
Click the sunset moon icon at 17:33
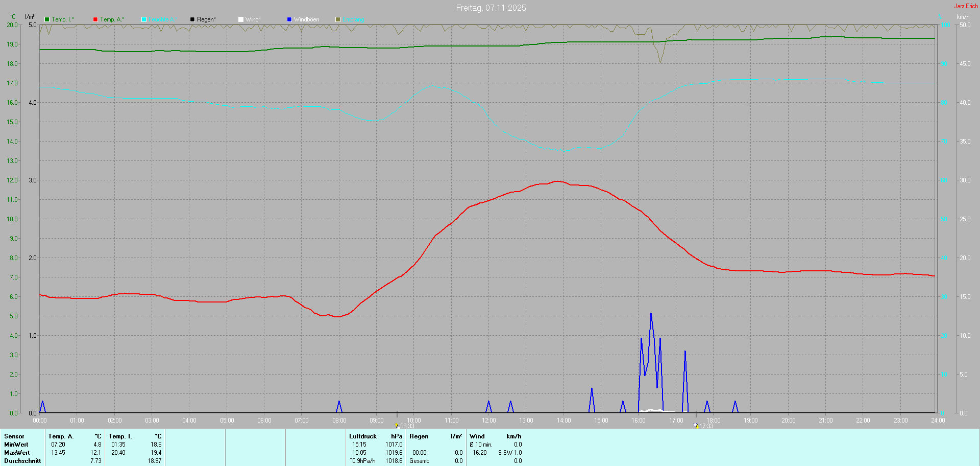[696, 425]
